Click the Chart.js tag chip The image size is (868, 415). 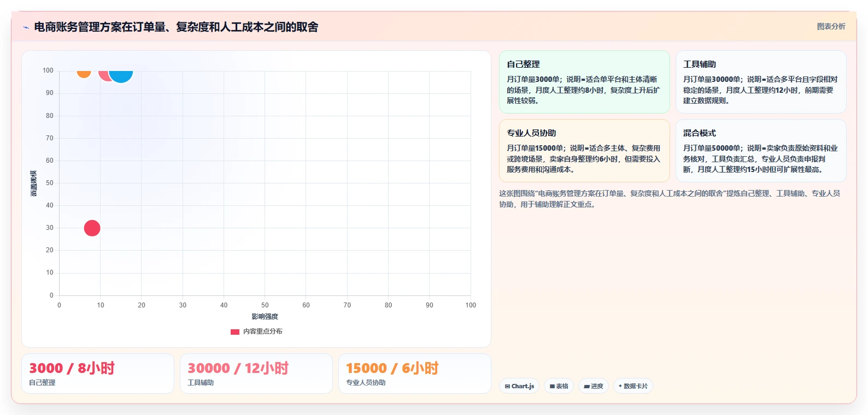(x=519, y=386)
